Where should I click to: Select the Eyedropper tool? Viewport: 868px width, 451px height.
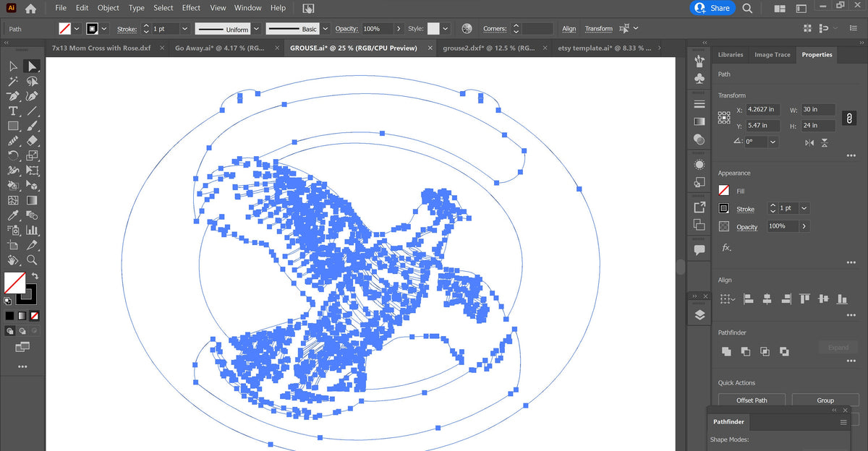13,215
